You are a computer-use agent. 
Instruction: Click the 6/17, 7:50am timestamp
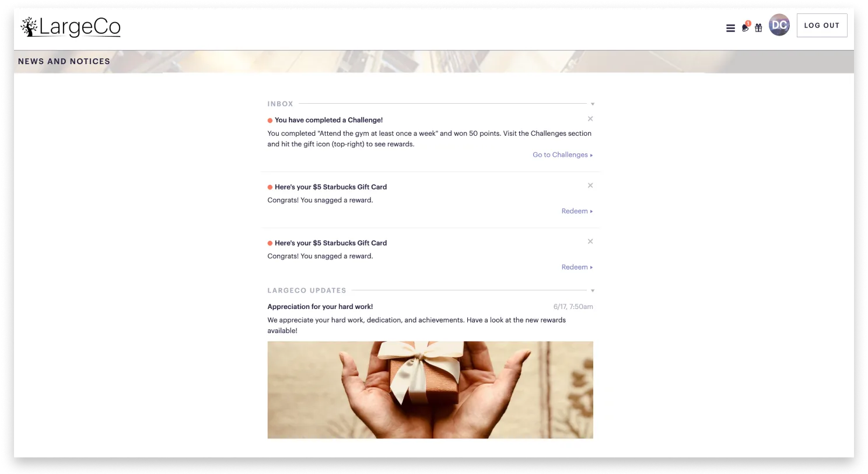573,307
